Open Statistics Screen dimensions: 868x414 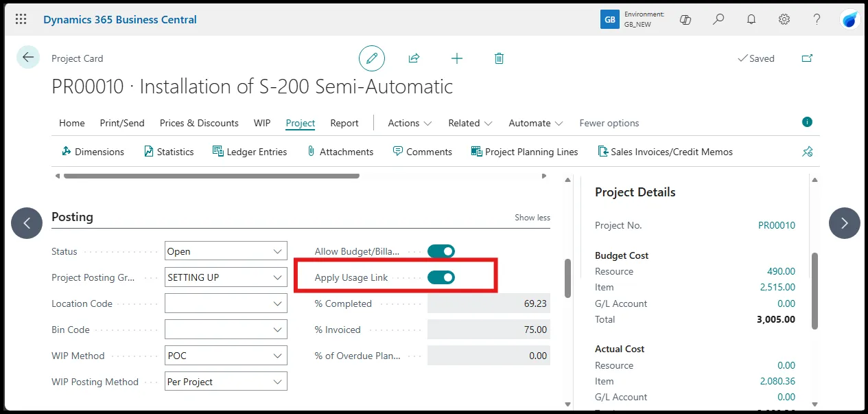[169, 152]
